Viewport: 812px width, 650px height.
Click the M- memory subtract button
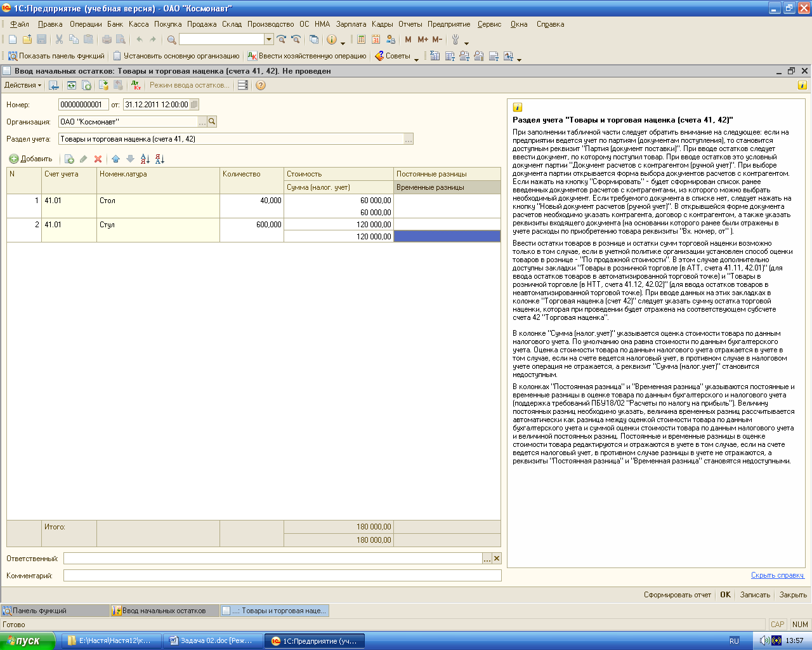[x=437, y=39]
